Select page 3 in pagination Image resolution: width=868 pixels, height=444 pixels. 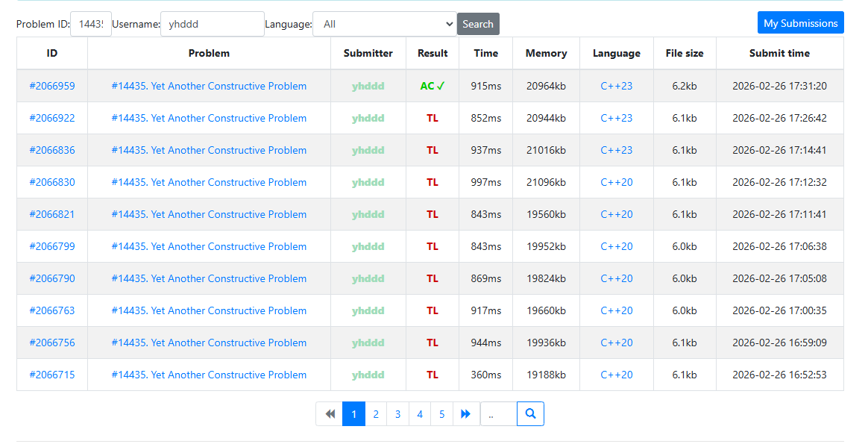[x=397, y=413]
